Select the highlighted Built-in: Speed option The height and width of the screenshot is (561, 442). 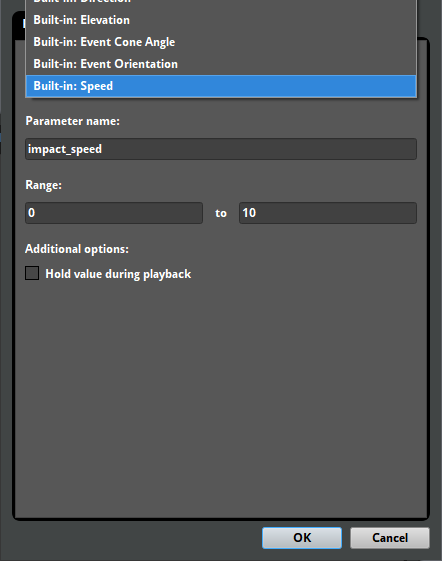coord(221,86)
